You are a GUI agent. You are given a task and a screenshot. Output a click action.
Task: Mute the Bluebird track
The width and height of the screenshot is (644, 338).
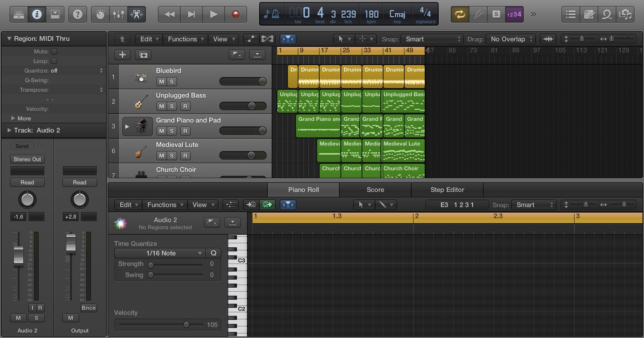161,81
